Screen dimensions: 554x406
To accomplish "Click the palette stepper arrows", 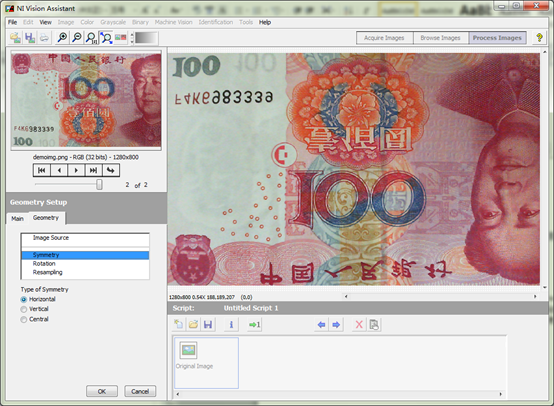I will tap(132, 38).
